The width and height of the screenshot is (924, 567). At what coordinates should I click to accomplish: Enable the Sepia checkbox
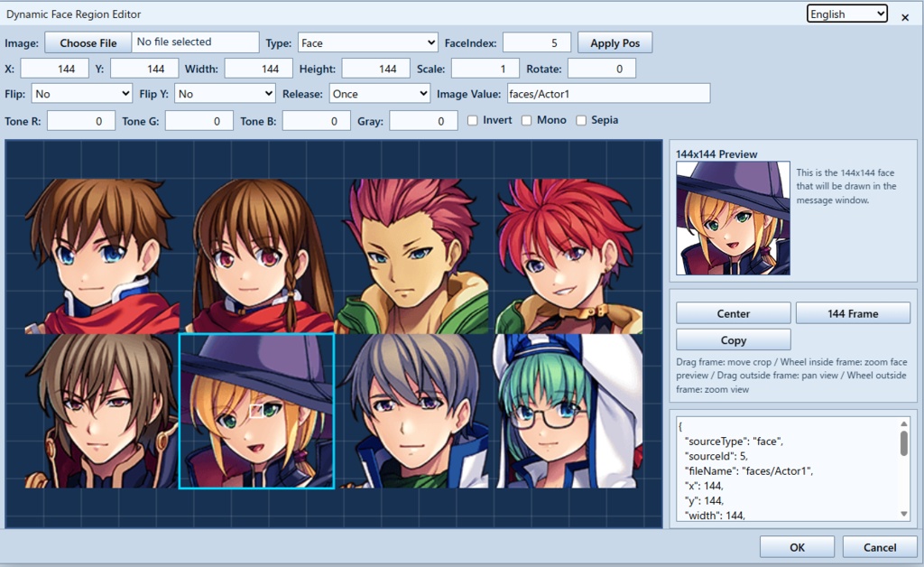581,120
